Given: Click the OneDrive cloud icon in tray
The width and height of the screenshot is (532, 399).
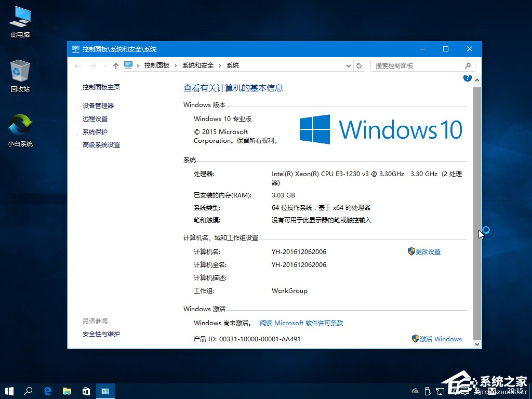Looking at the screenshot, I should pyautogui.click(x=415, y=391).
